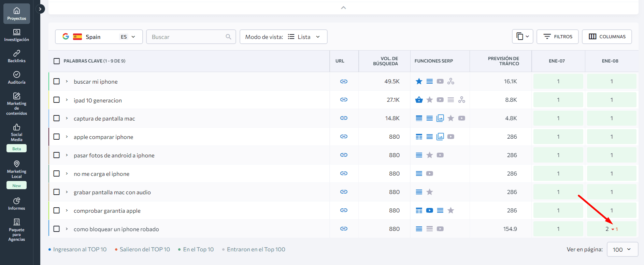The height and width of the screenshot is (265, 644).
Task: Open Informes in the sidebar
Action: pyautogui.click(x=17, y=204)
